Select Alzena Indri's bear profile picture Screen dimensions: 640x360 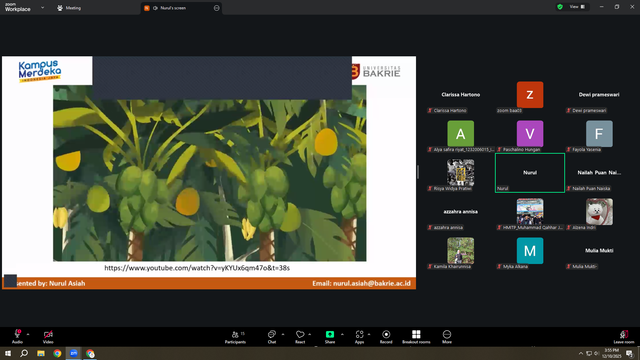coord(599,211)
